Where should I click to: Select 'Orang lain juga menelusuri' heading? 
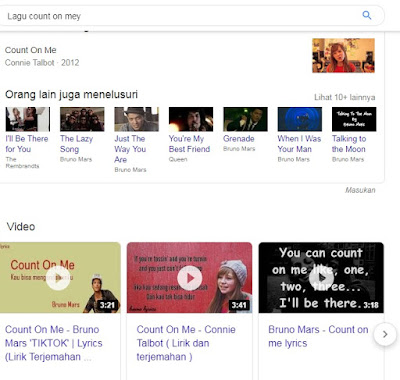click(x=71, y=95)
